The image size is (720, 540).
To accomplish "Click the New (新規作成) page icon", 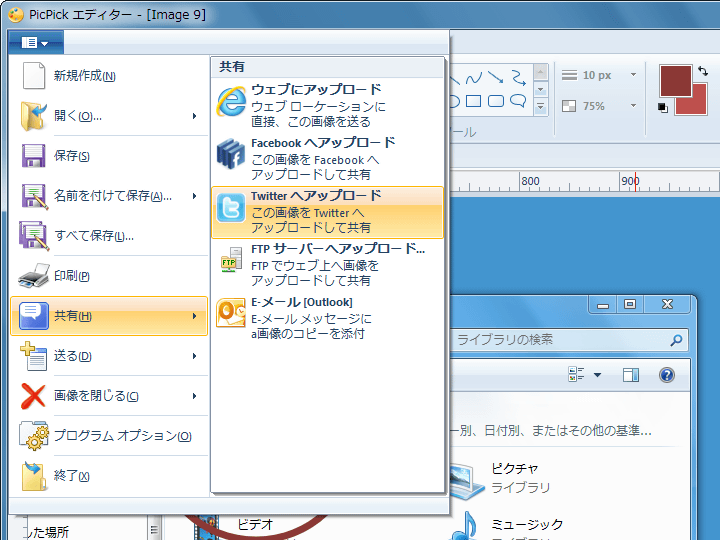I will coord(34,75).
